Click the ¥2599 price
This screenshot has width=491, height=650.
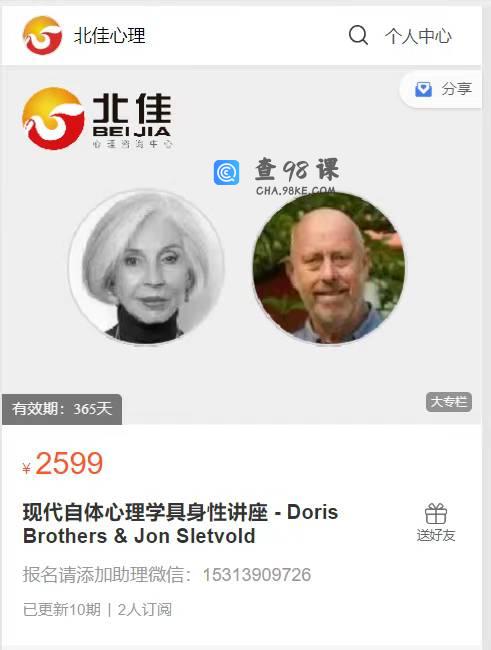click(x=63, y=463)
